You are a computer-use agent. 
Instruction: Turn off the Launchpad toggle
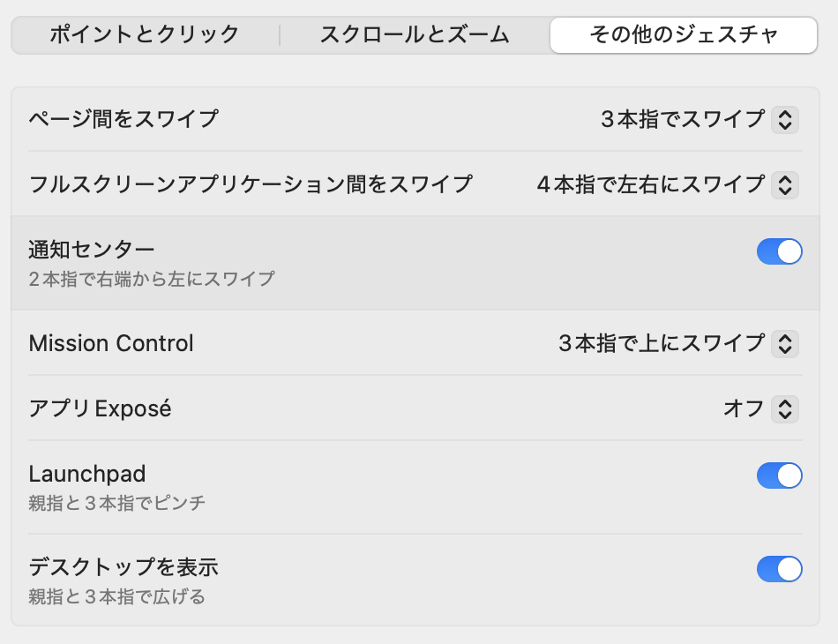coord(779,476)
